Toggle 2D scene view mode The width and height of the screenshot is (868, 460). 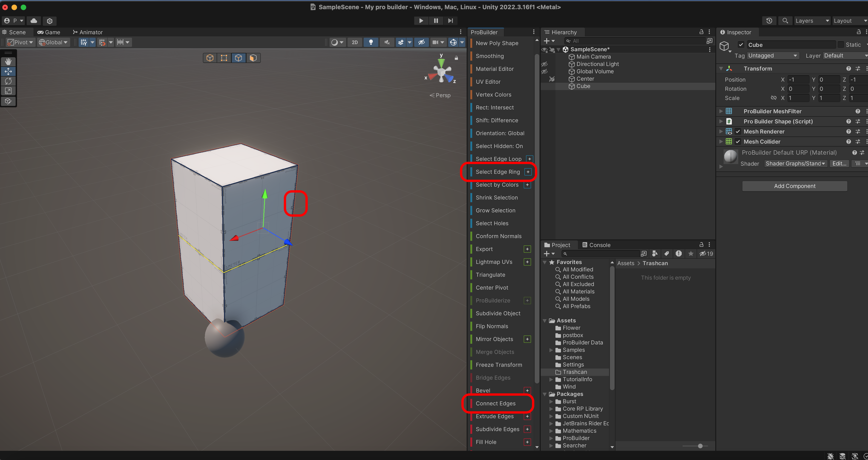[x=354, y=42]
